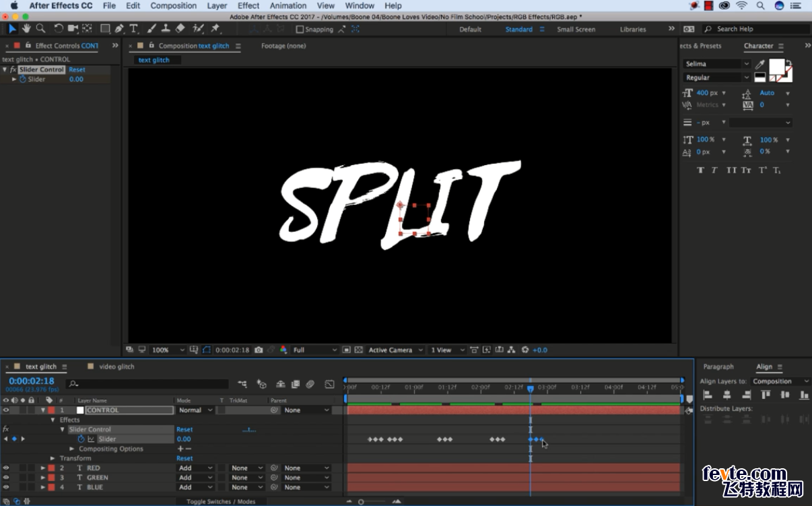Open Align Layers to Composition dropdown
The height and width of the screenshot is (506, 812).
pyautogui.click(x=781, y=381)
